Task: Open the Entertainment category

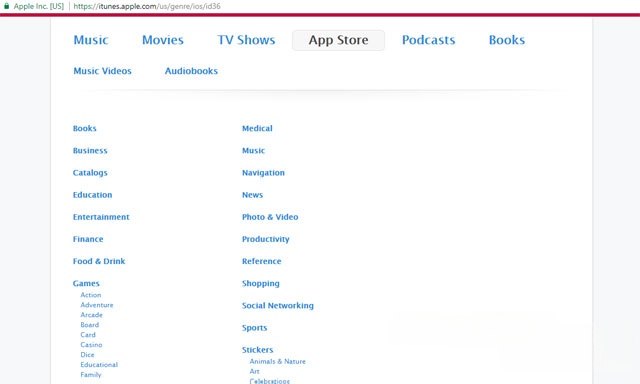Action: click(101, 217)
